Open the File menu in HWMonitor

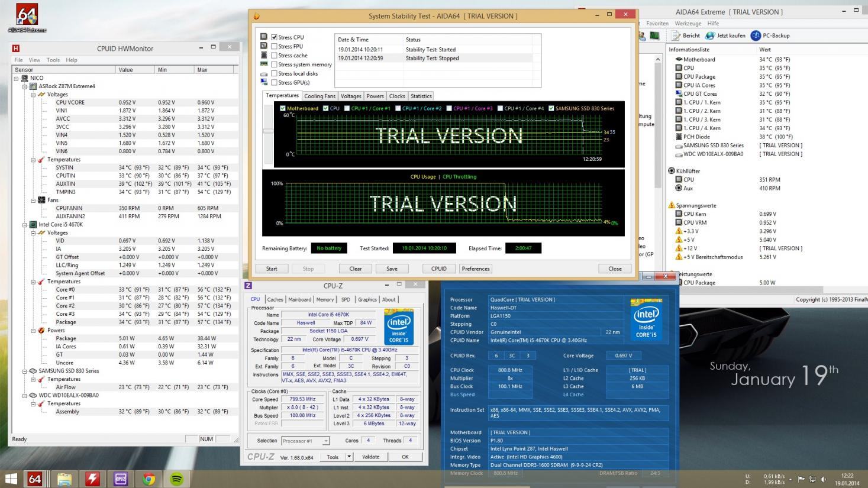pyautogui.click(x=18, y=60)
